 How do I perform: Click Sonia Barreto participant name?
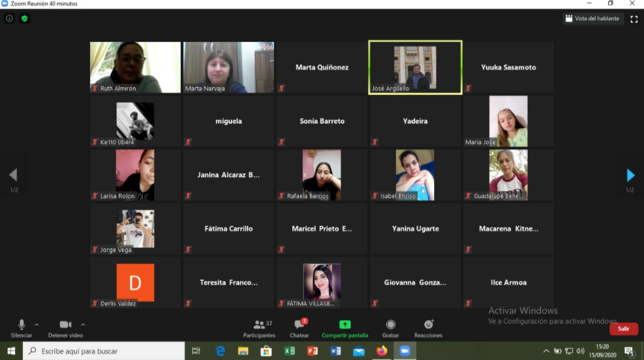coord(322,121)
